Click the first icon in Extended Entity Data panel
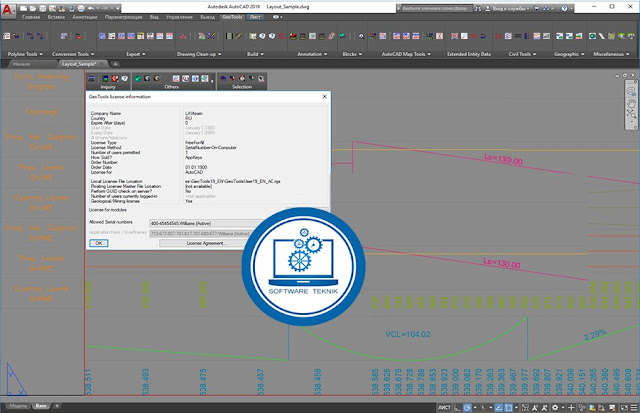 point(454,36)
